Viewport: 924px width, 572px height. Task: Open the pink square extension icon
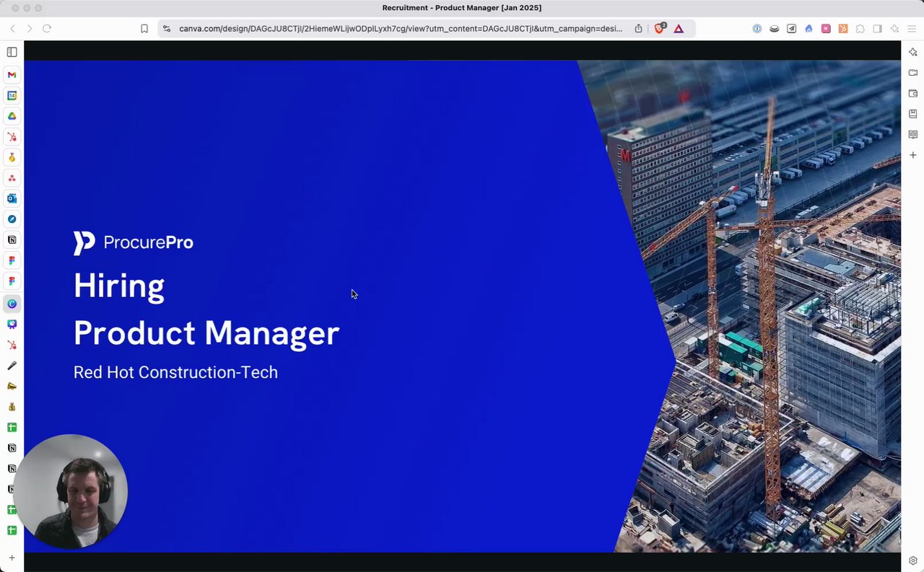826,28
